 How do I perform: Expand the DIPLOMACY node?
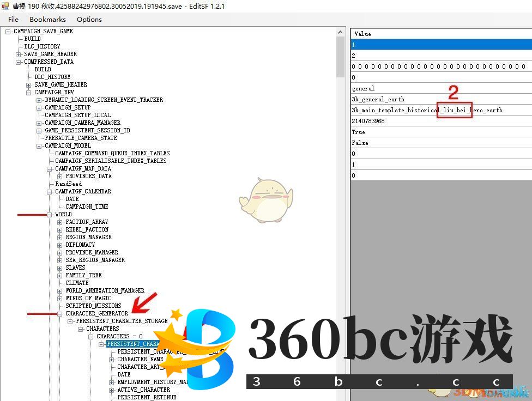pos(60,245)
